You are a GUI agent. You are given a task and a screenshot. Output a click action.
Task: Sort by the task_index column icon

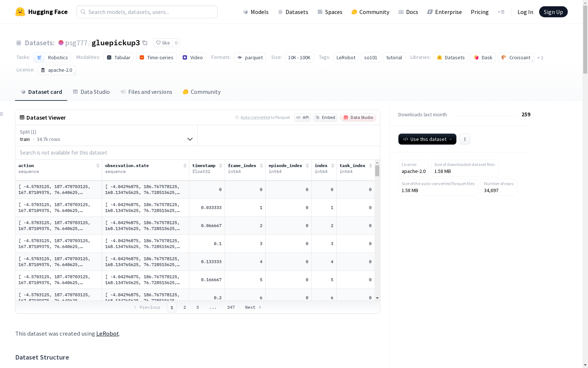coord(370,166)
